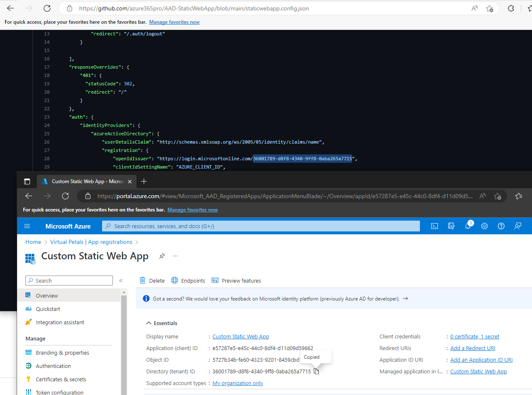
Task: Click Microsoft Azure portal logo text
Action: coord(68,226)
